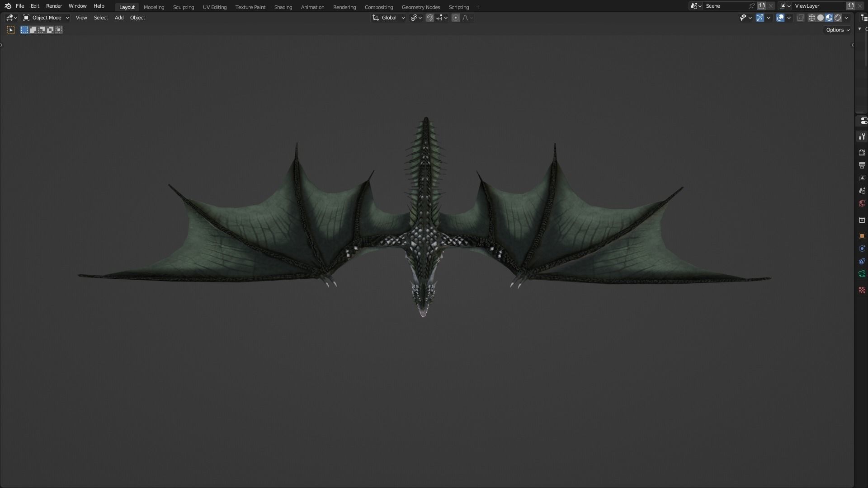Open the editor type dropdown
This screenshot has height=488, width=868.
(11, 18)
